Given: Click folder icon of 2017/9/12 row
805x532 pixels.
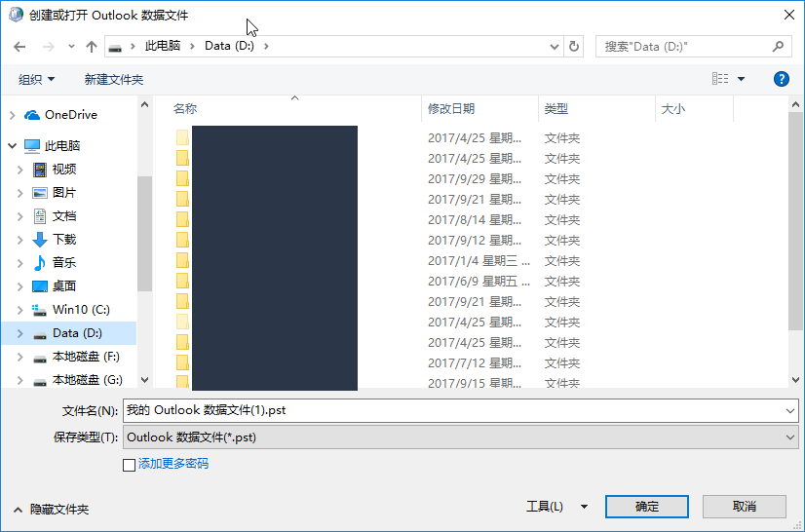Looking at the screenshot, I should coord(182,241).
